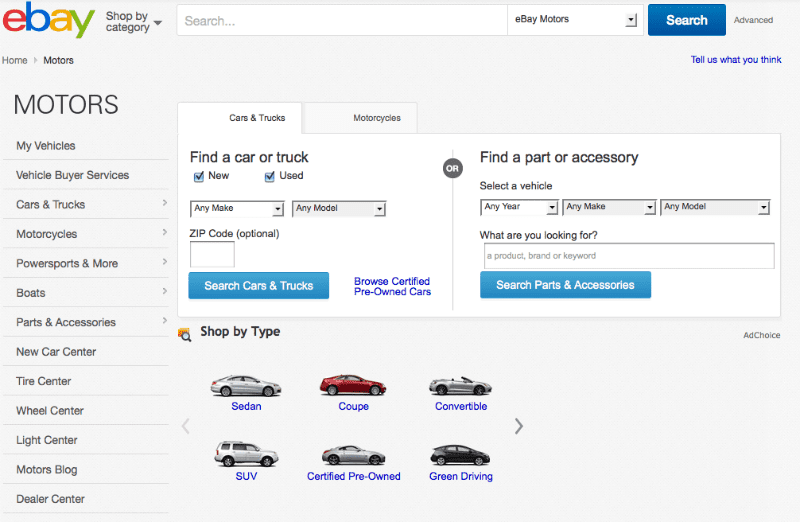
Task: Choose the red Coupe car icon
Action: [353, 386]
